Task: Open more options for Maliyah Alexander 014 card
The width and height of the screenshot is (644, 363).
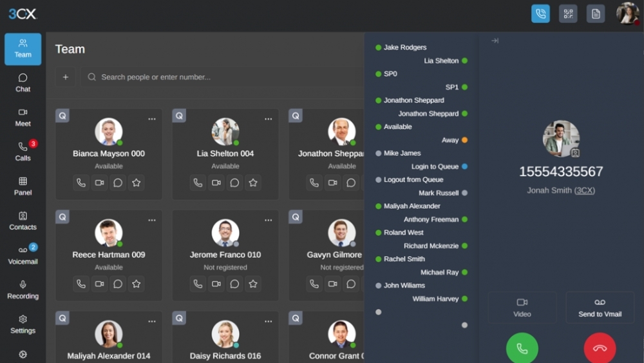Action: [x=152, y=321]
